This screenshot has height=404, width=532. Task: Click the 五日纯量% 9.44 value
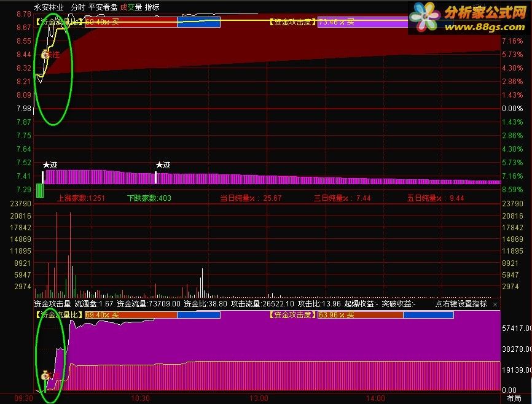point(436,198)
